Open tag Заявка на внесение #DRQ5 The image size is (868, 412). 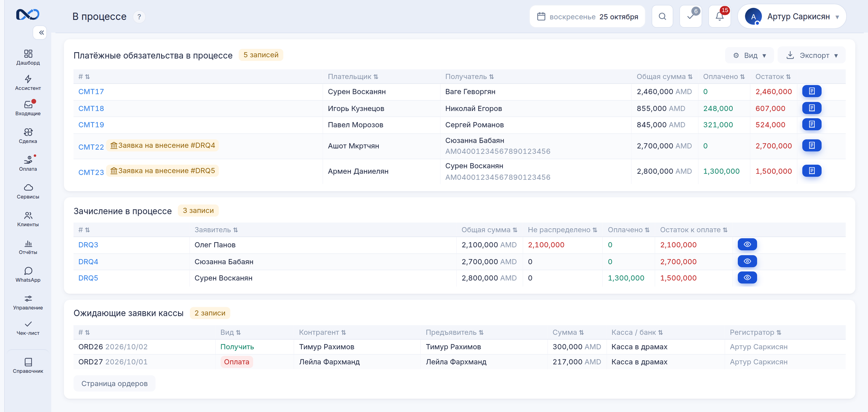click(x=163, y=171)
